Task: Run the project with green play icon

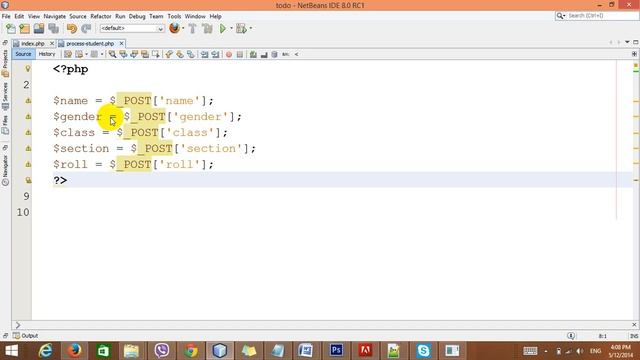Action: point(223,29)
